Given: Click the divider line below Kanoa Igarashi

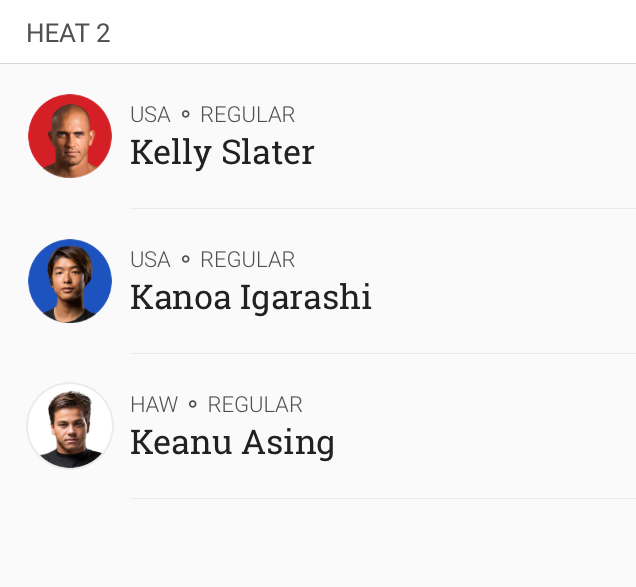Looking at the screenshot, I should [382, 353].
